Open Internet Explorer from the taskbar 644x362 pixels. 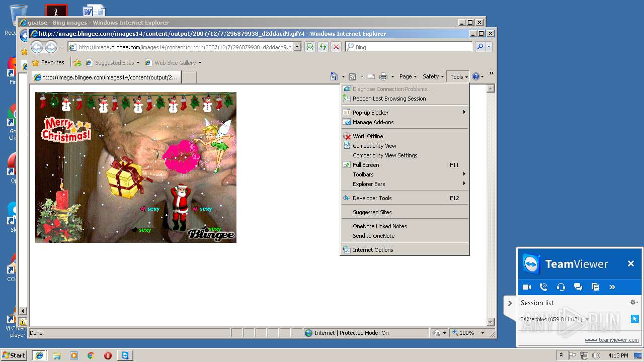click(x=39, y=355)
